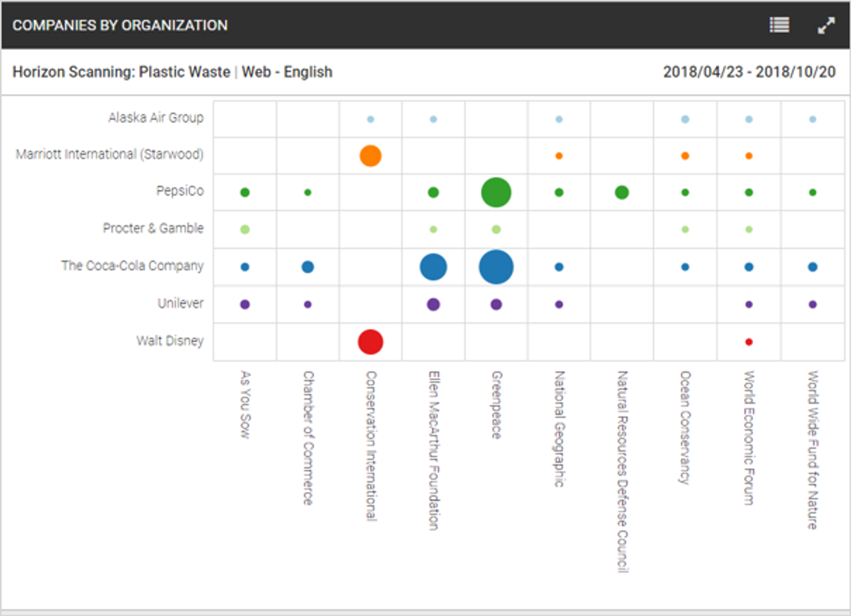Select Coca-Cola Ellen MacArthur Foundation bubble
The image size is (851, 616).
click(x=433, y=267)
